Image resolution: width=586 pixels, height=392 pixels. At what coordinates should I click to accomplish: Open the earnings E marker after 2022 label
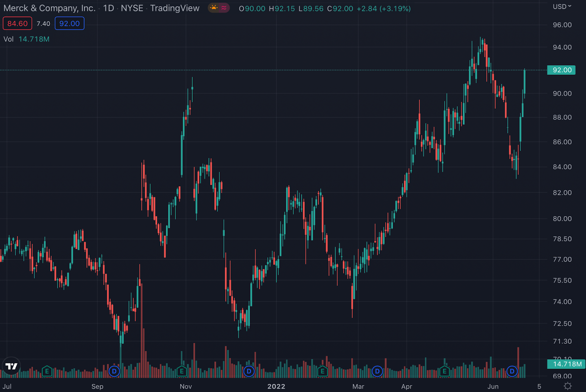tap(322, 371)
